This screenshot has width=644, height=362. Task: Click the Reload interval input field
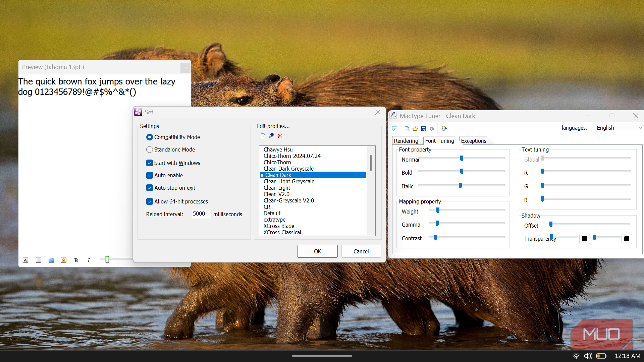201,214
